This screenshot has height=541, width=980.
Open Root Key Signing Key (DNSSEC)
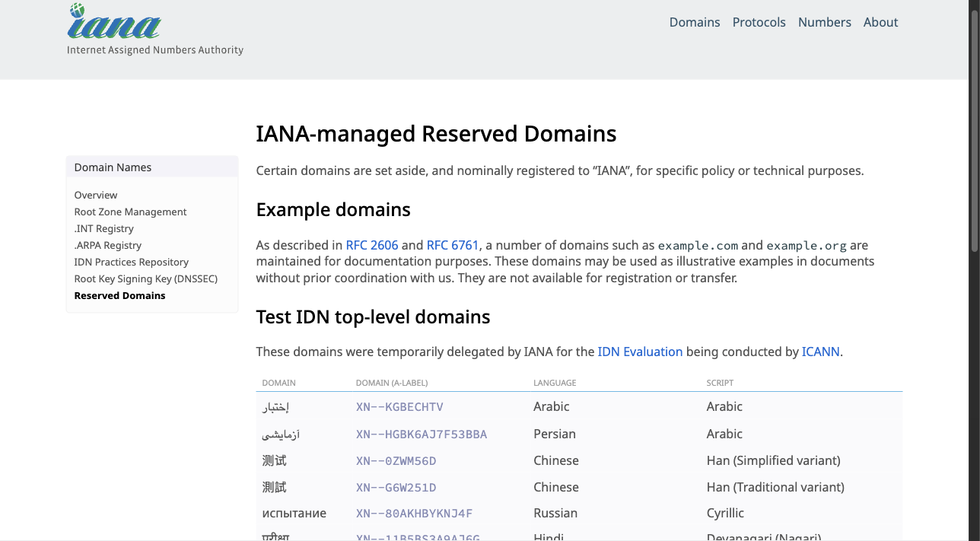tap(145, 278)
